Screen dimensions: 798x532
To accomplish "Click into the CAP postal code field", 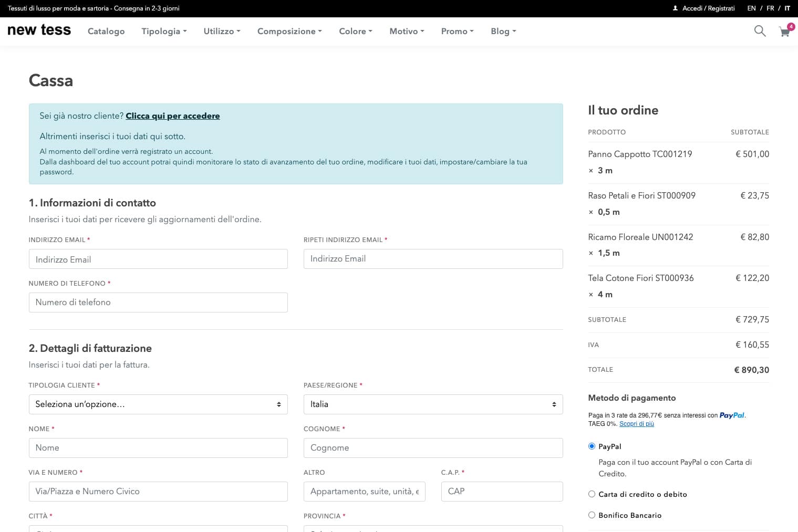I will point(502,492).
